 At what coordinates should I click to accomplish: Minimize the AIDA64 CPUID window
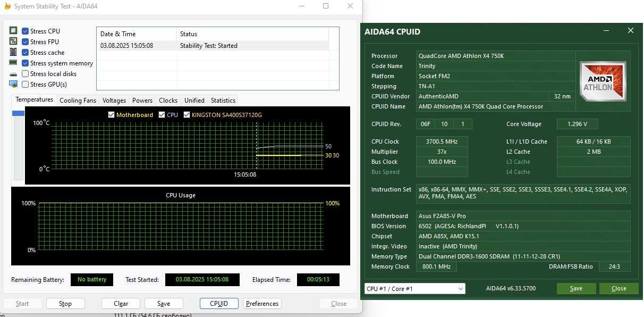[x=605, y=31]
